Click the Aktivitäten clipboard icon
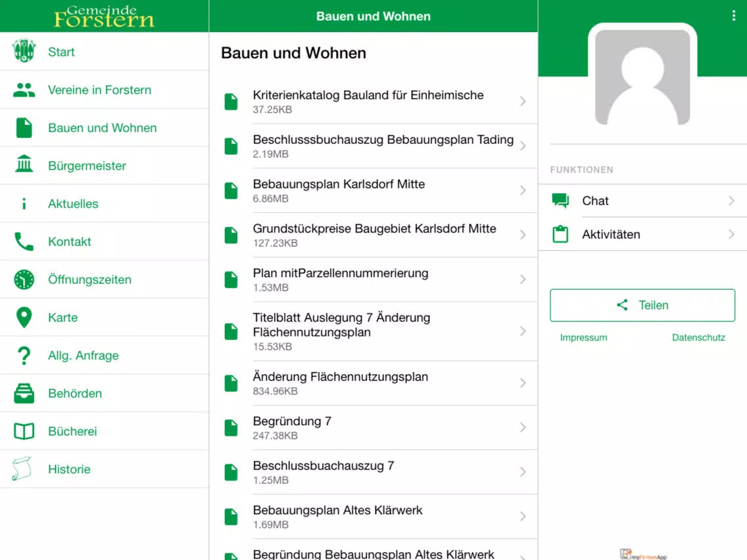Viewport: 747px width, 560px height. pos(560,234)
